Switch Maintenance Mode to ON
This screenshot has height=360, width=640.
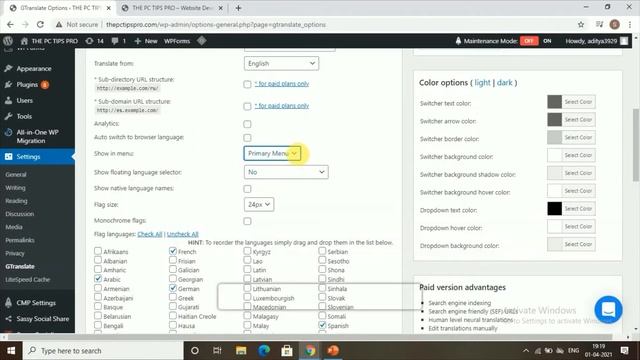click(x=547, y=41)
